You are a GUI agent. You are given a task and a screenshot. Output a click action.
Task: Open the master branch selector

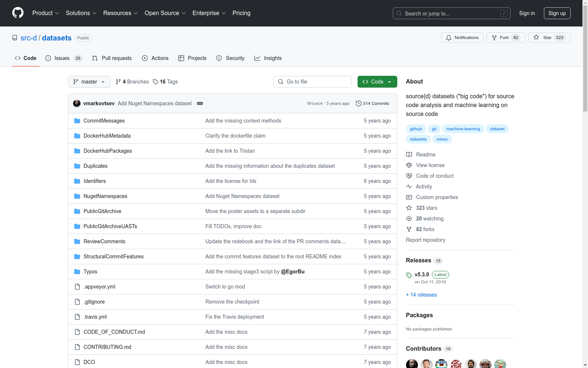(89, 82)
